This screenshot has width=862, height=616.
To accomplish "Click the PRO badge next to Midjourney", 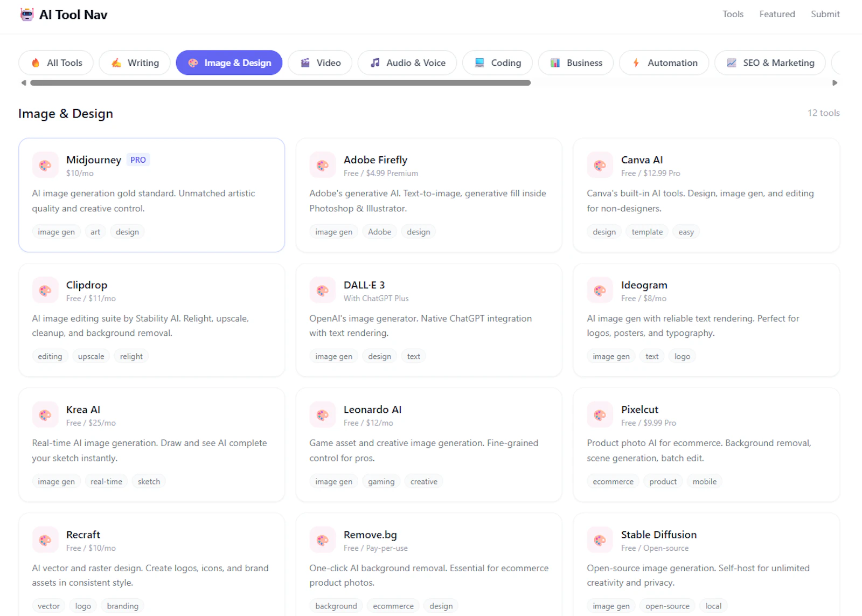I will point(138,160).
